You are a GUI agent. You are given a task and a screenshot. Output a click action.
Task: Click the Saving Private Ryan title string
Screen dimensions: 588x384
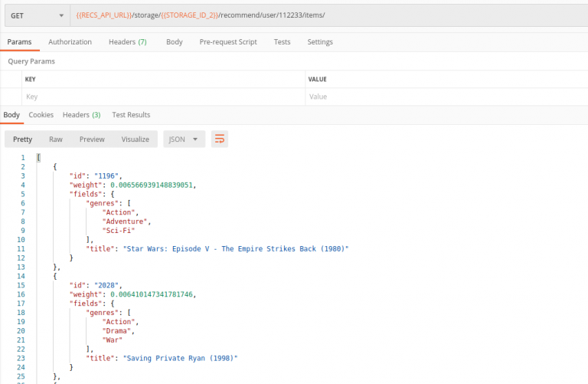click(x=181, y=359)
